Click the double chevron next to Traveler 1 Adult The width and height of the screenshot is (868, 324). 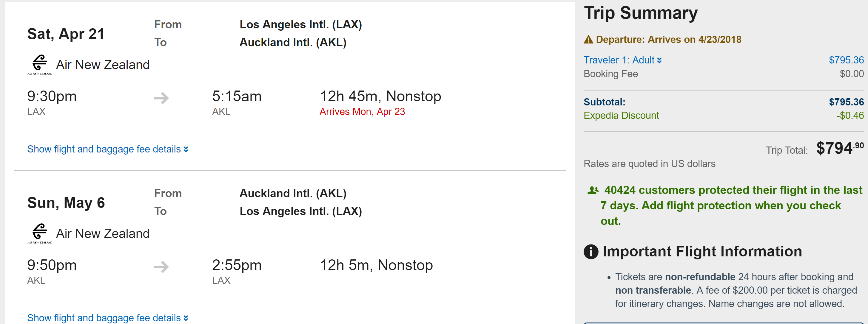pos(659,60)
